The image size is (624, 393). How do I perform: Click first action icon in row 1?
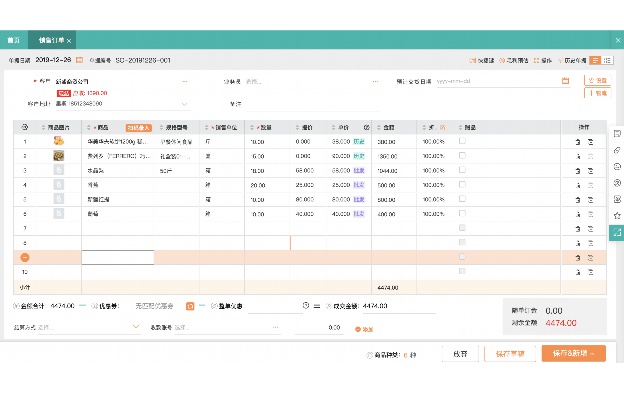578,142
